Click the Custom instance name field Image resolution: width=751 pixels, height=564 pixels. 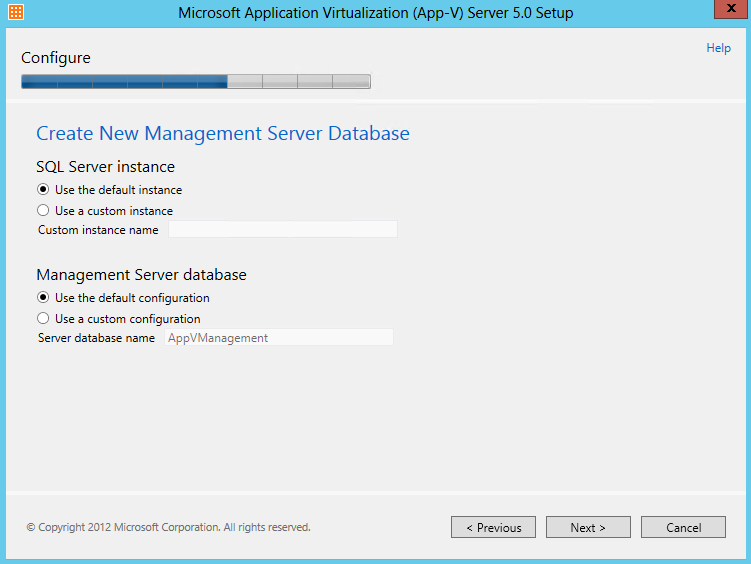click(x=283, y=229)
